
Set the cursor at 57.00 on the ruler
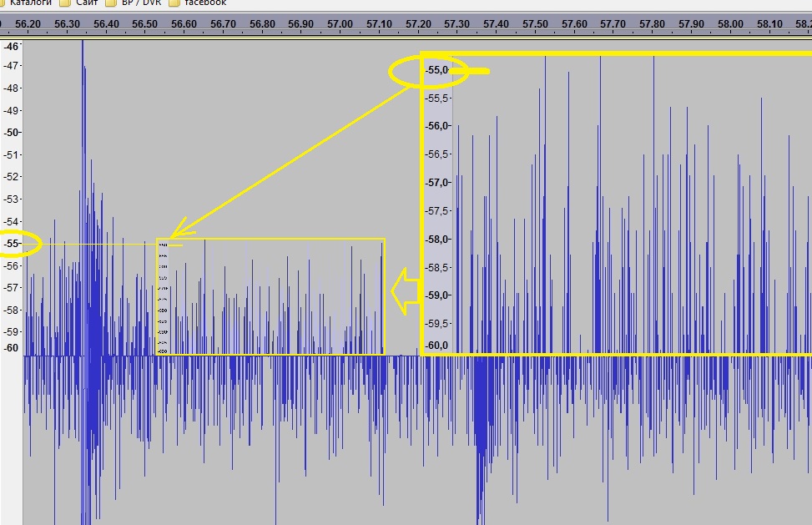339,24
